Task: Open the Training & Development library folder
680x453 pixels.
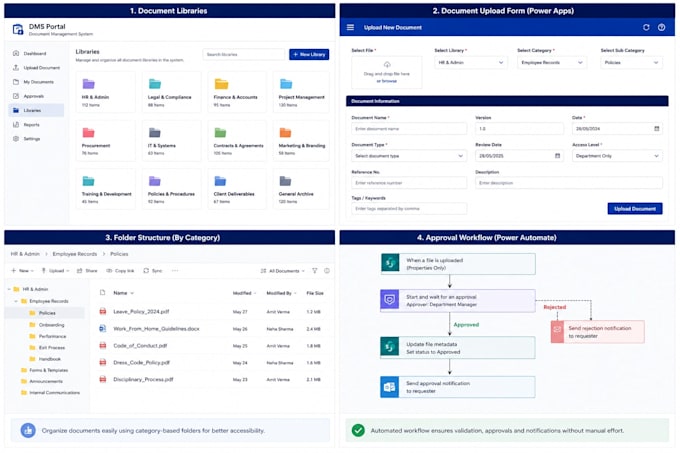Action: (106, 189)
